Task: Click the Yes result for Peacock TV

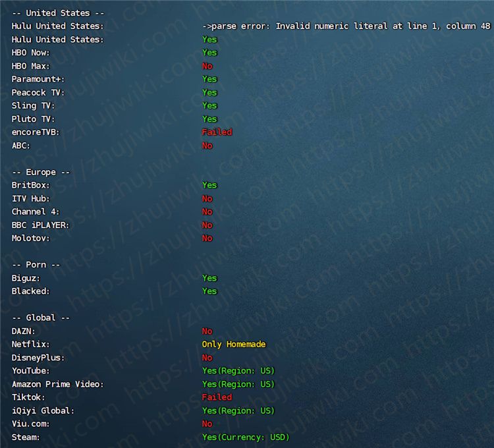Action: [209, 93]
